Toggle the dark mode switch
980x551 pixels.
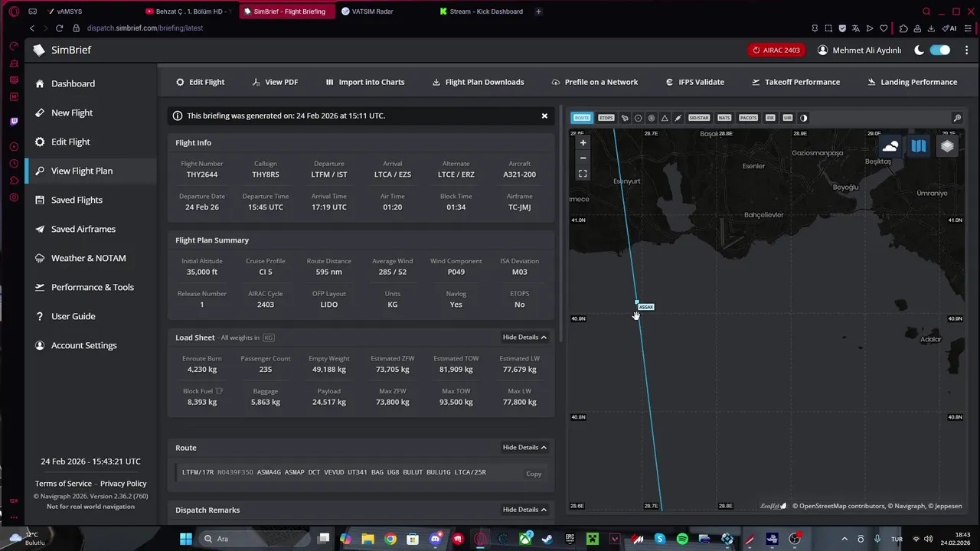click(x=939, y=50)
